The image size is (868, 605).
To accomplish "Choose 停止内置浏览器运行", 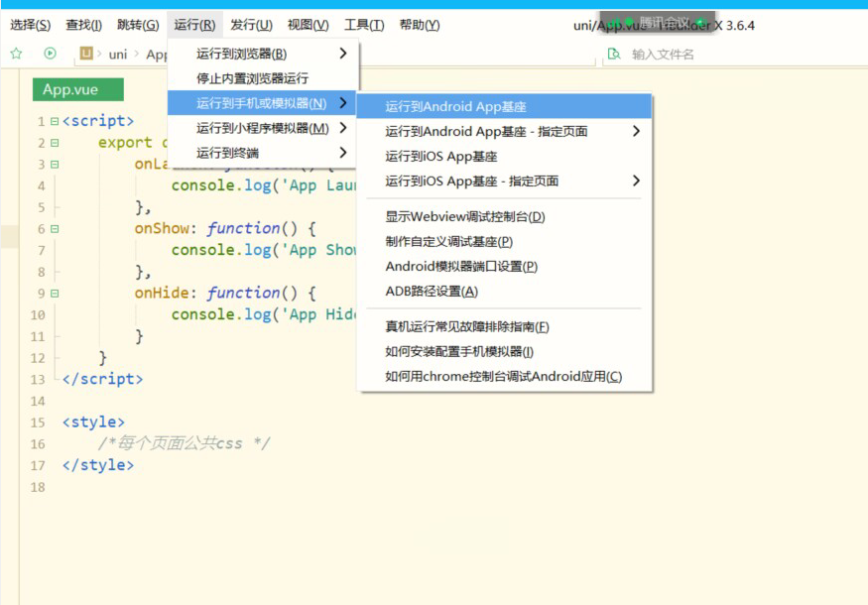I will coord(264,78).
